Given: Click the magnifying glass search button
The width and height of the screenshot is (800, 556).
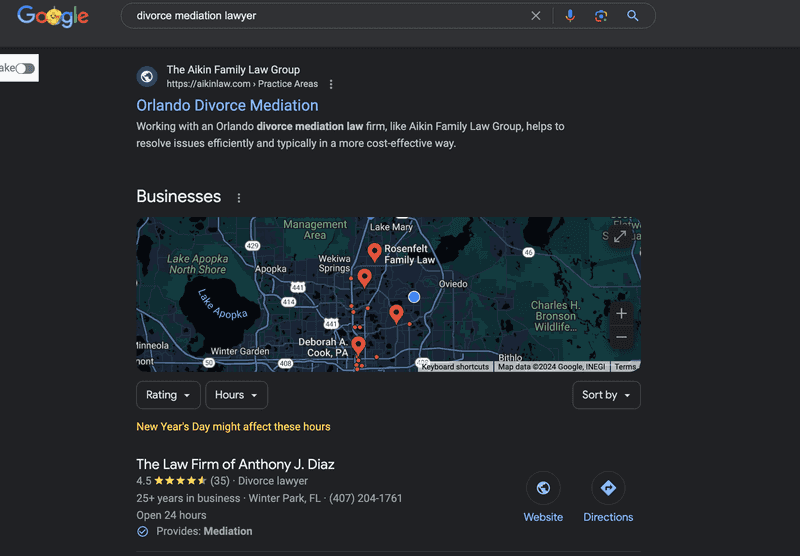Looking at the screenshot, I should coord(633,16).
